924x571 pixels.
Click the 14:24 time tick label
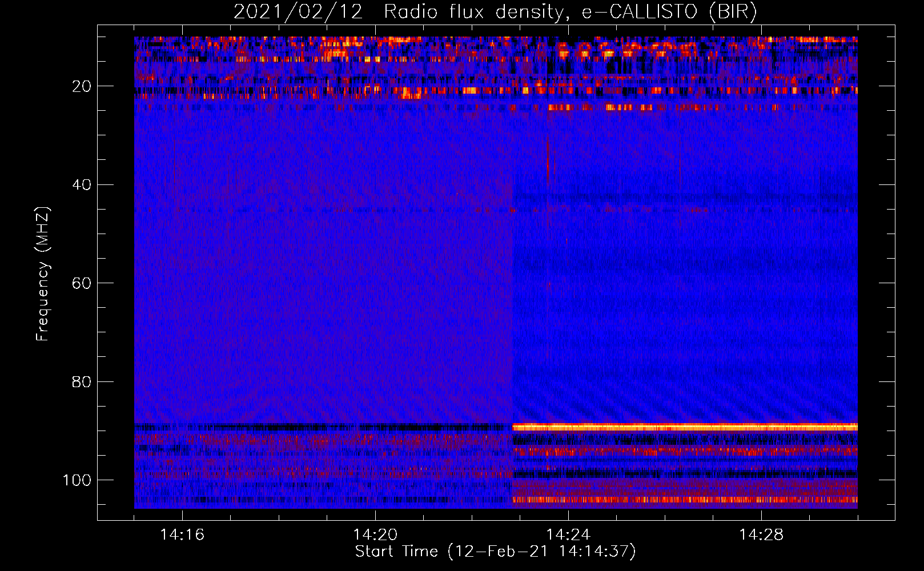[x=568, y=535]
